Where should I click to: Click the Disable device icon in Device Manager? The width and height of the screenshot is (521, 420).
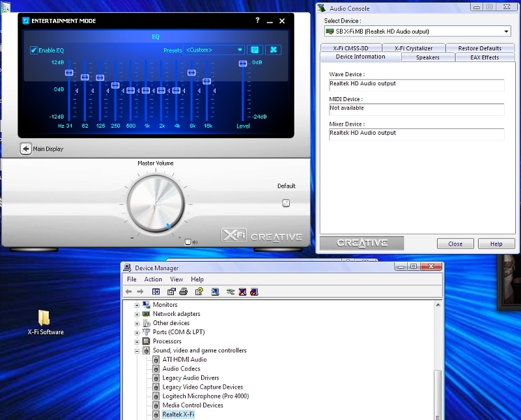tap(255, 291)
